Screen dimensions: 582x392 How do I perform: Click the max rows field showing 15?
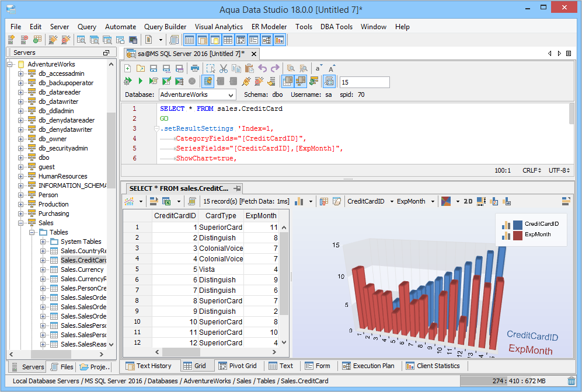[x=364, y=82]
